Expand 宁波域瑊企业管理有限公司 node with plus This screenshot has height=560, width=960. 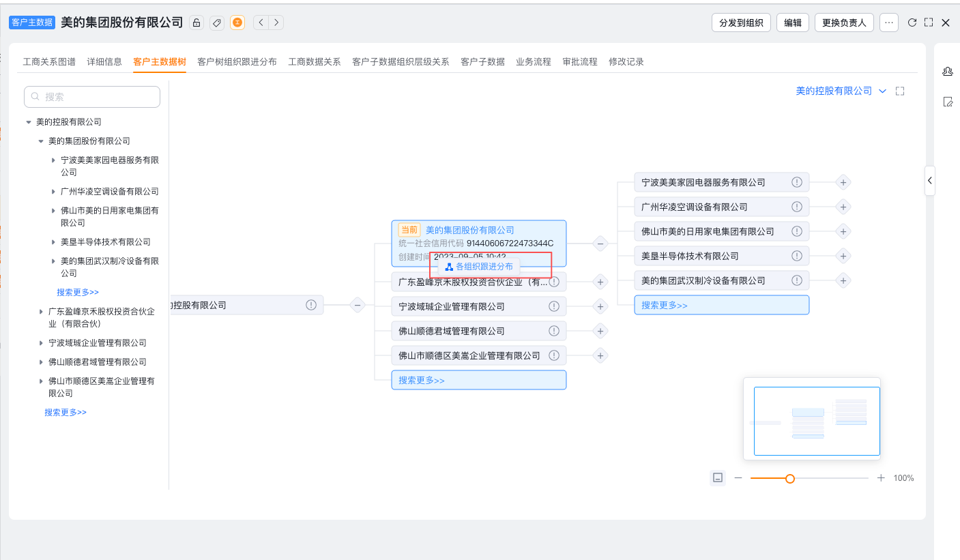click(x=600, y=306)
